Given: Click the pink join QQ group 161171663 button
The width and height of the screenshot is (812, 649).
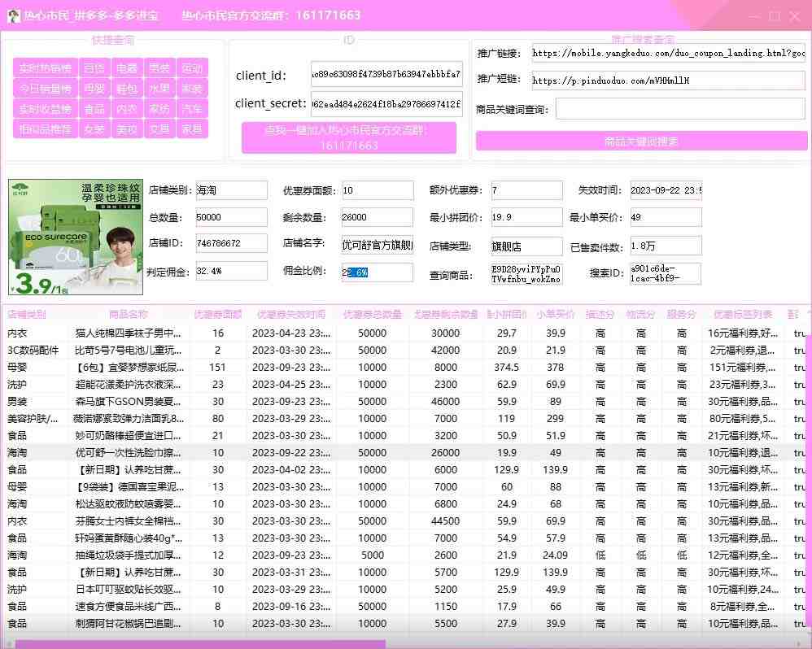Looking at the screenshot, I should (x=348, y=137).
